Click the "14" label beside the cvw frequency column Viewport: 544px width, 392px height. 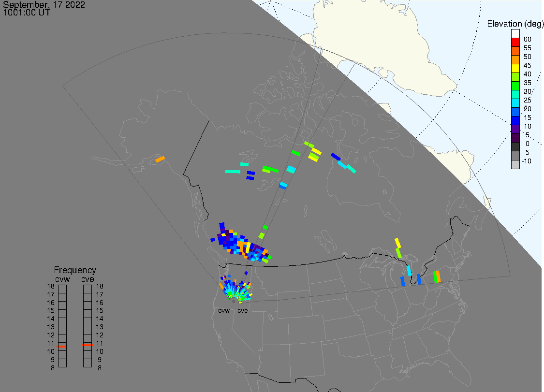click(x=51, y=319)
